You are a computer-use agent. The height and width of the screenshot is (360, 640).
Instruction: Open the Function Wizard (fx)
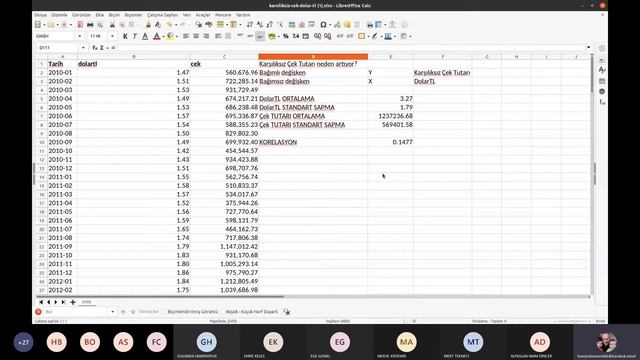[x=95, y=48]
